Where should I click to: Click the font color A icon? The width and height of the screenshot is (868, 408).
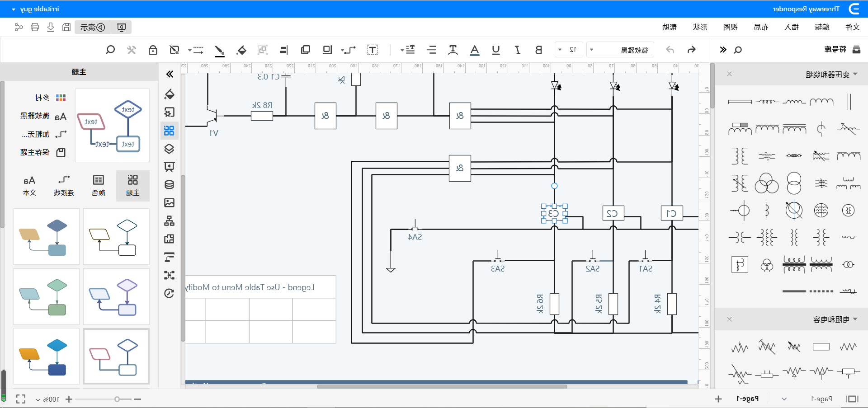pos(475,50)
